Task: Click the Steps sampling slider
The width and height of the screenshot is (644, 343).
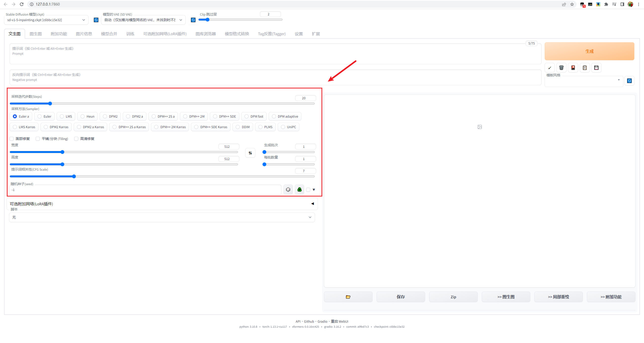Action: pos(162,104)
